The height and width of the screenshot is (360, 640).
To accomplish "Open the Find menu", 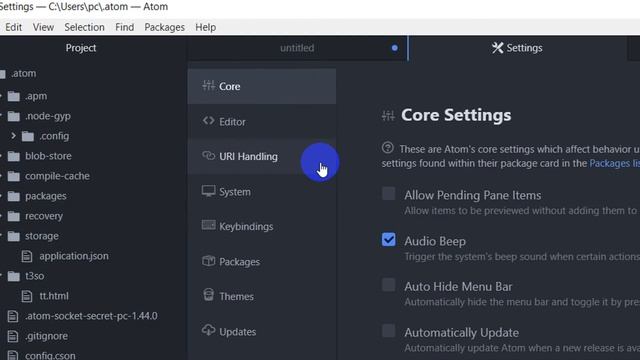I will pyautogui.click(x=124, y=27).
